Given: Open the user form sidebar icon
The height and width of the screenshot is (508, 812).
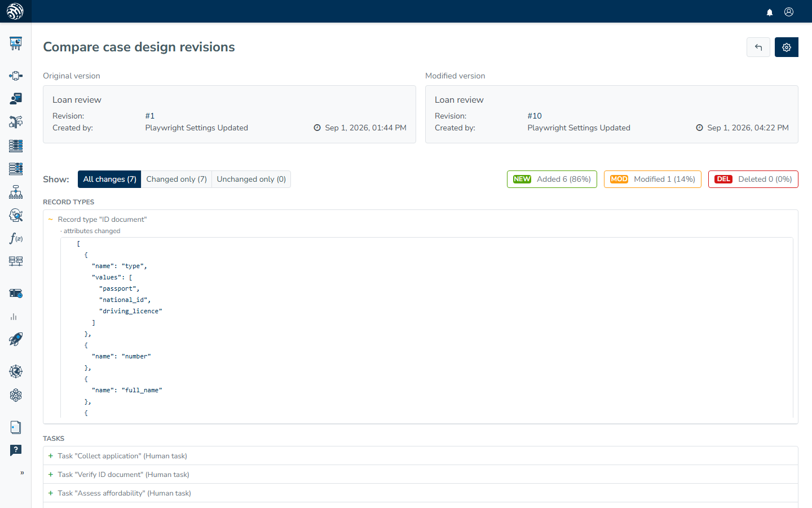Looking at the screenshot, I should coord(16,99).
